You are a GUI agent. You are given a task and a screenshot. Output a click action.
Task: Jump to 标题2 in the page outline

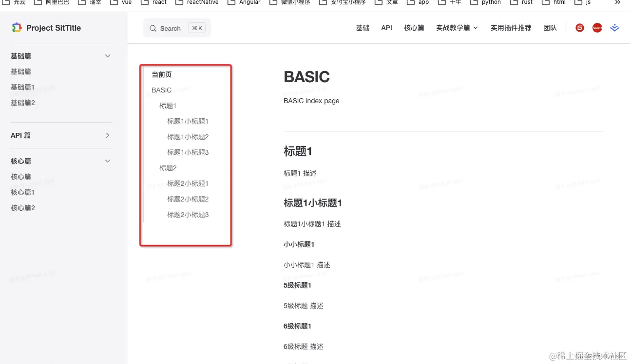(168, 168)
